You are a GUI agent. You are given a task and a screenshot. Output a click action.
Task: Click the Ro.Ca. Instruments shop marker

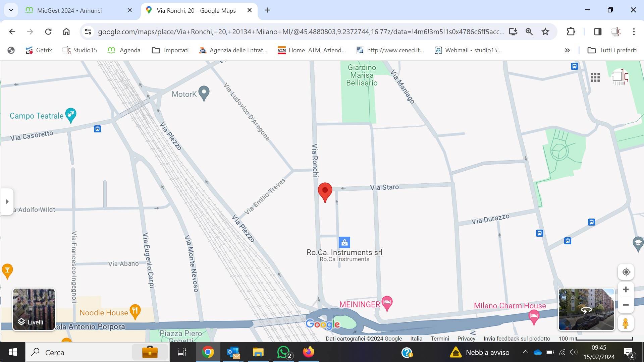(344, 242)
